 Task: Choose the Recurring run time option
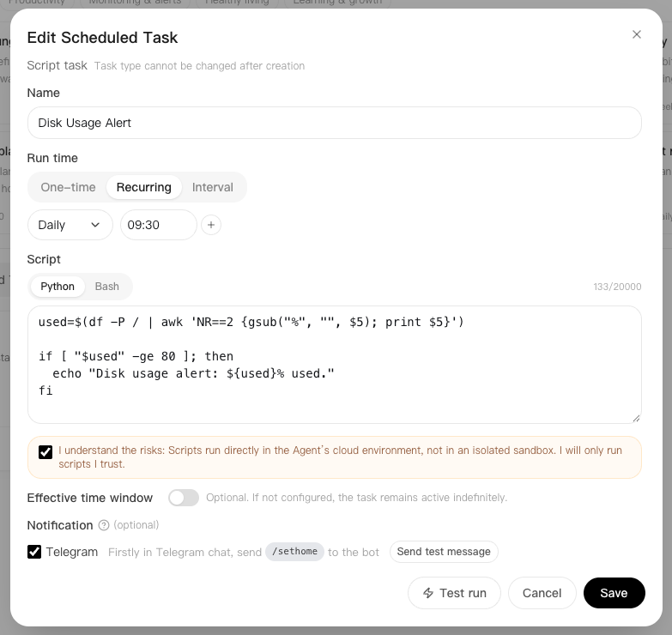(144, 187)
